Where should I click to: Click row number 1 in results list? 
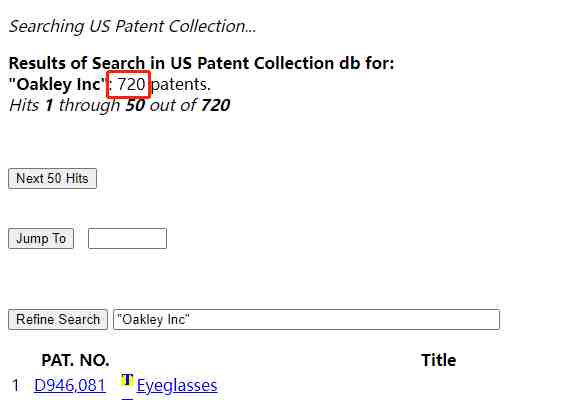[x=15, y=386]
